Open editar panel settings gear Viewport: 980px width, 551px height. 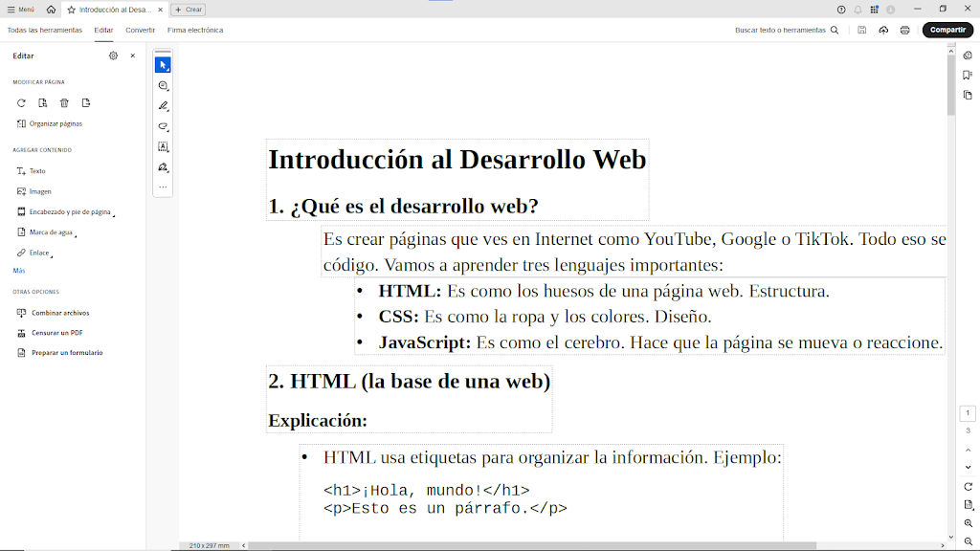pos(113,56)
